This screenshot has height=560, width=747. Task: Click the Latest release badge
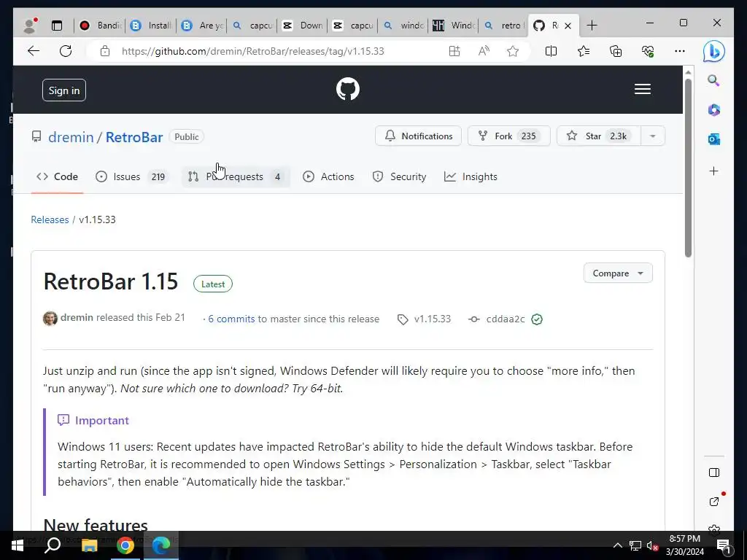213,284
